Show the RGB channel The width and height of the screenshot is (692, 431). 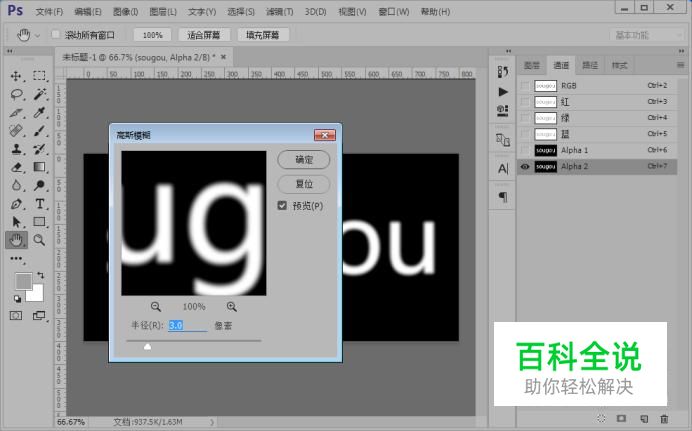525,86
